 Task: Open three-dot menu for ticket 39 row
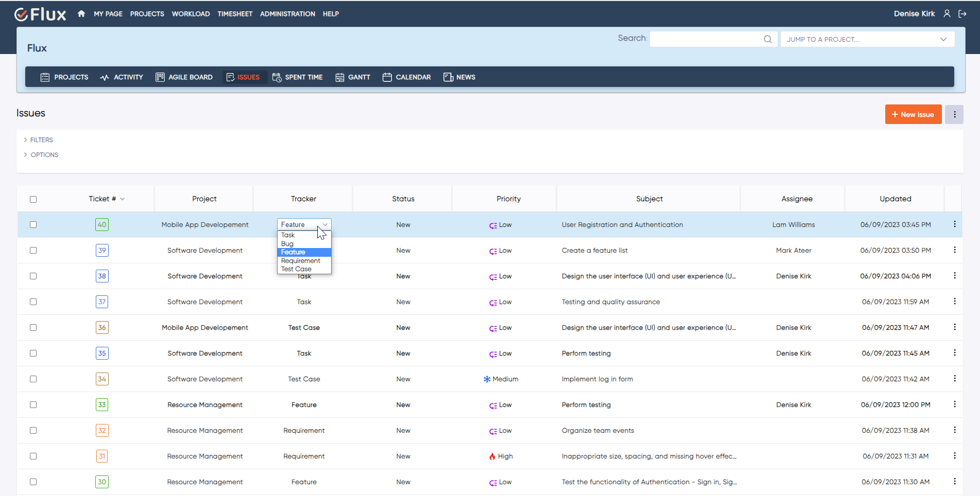[954, 250]
